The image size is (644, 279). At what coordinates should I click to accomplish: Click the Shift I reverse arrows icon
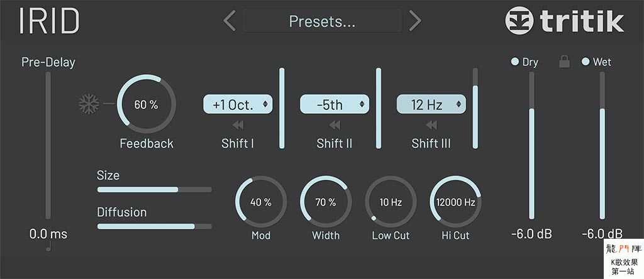coord(237,124)
